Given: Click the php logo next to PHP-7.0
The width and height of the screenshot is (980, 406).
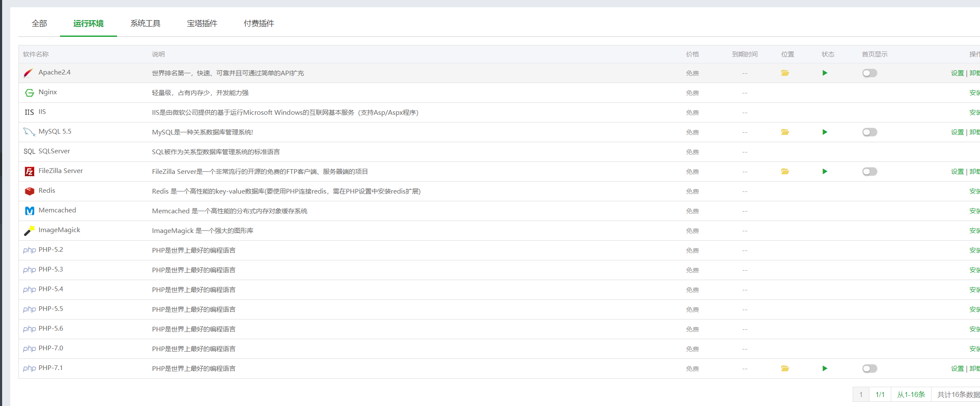Looking at the screenshot, I should tap(29, 349).
